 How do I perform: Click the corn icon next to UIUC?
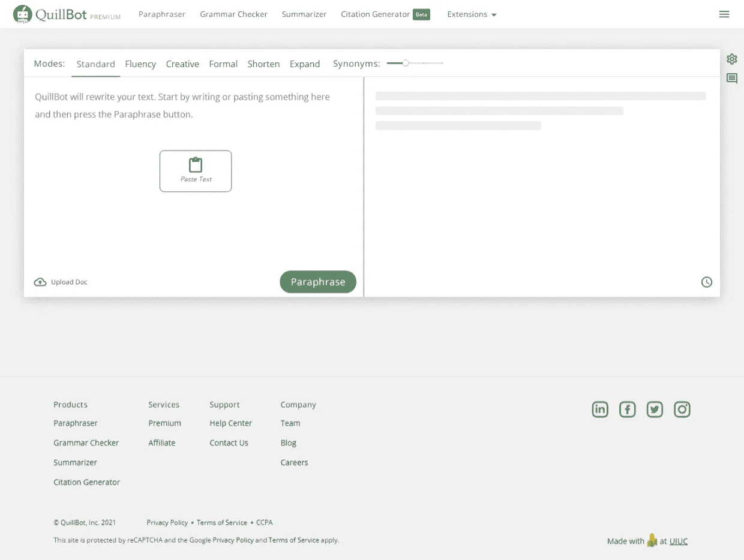652,540
